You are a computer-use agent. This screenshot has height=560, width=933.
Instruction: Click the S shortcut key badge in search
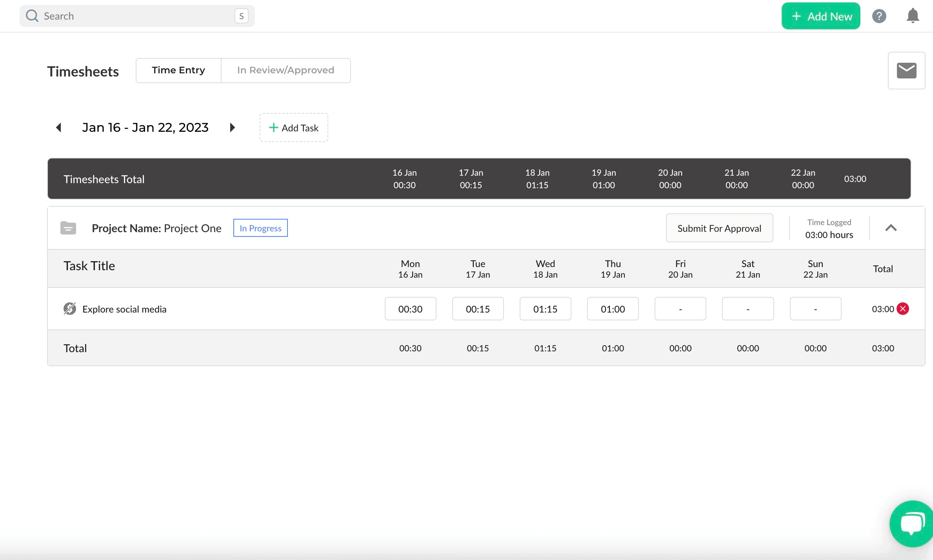[x=242, y=16]
